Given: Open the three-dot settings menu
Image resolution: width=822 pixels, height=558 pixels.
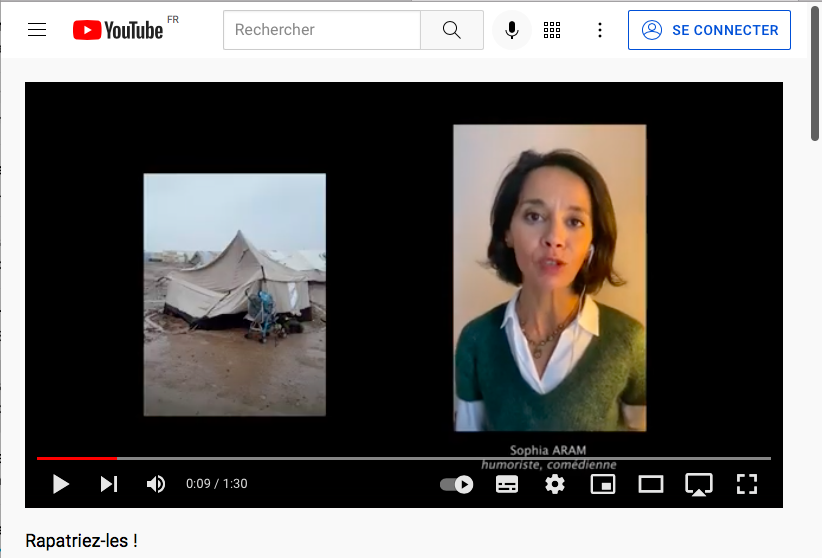Looking at the screenshot, I should pos(600,30).
